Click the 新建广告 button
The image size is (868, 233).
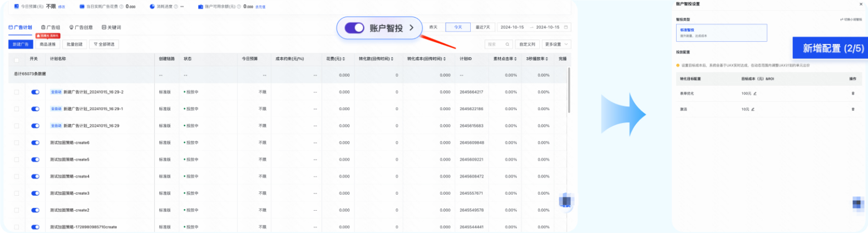pyautogui.click(x=21, y=44)
